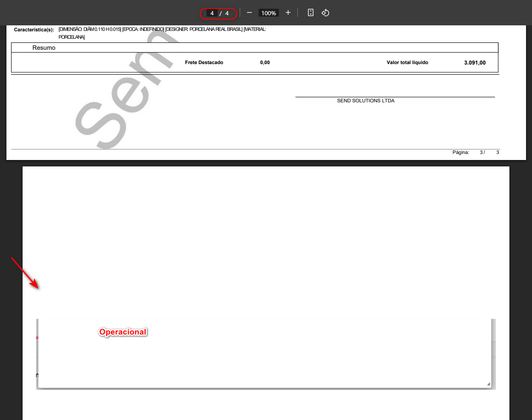
Task: Click the SEND SOLUTIONS LTDA signature text
Action: [x=366, y=101]
